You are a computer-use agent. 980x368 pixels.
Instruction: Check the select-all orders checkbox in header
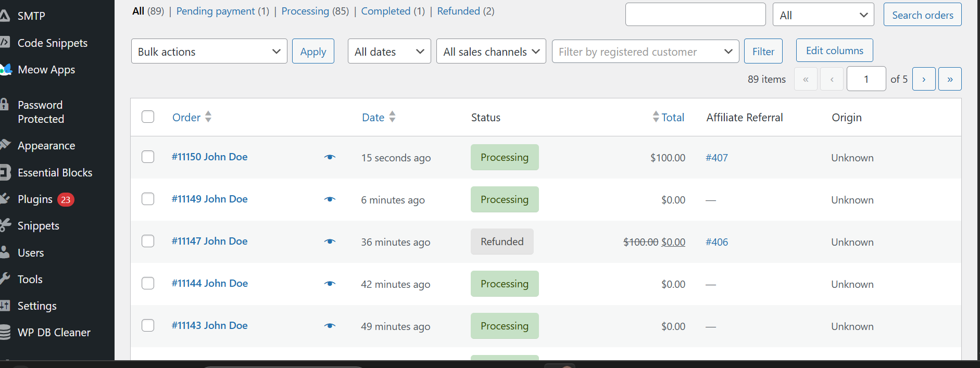(x=148, y=117)
